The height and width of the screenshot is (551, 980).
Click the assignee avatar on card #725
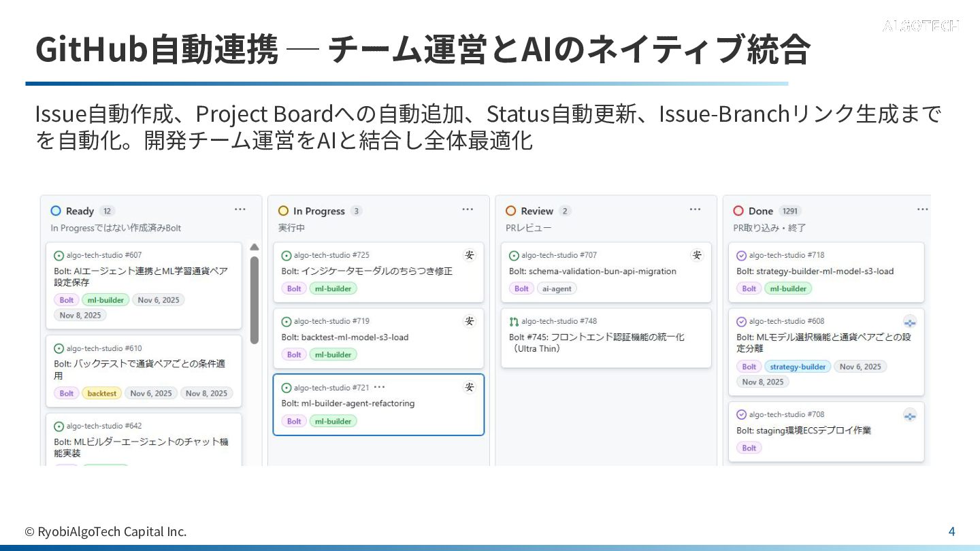[470, 255]
